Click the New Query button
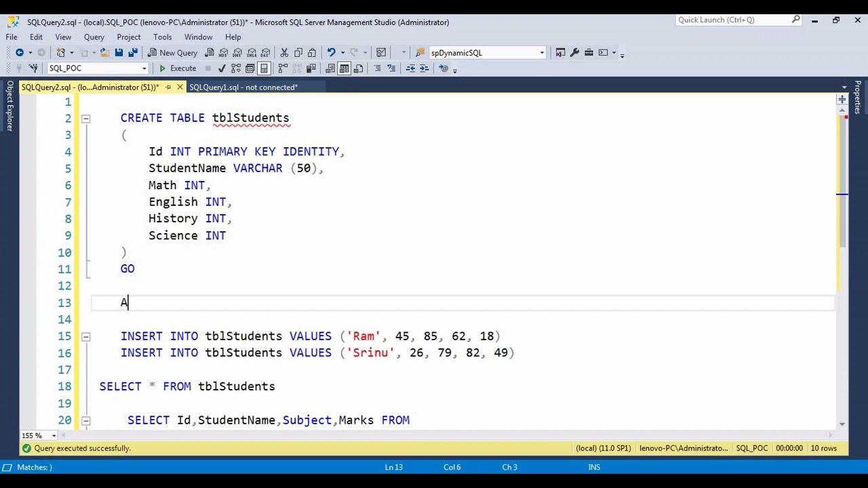The image size is (868, 488). pyautogui.click(x=173, y=52)
